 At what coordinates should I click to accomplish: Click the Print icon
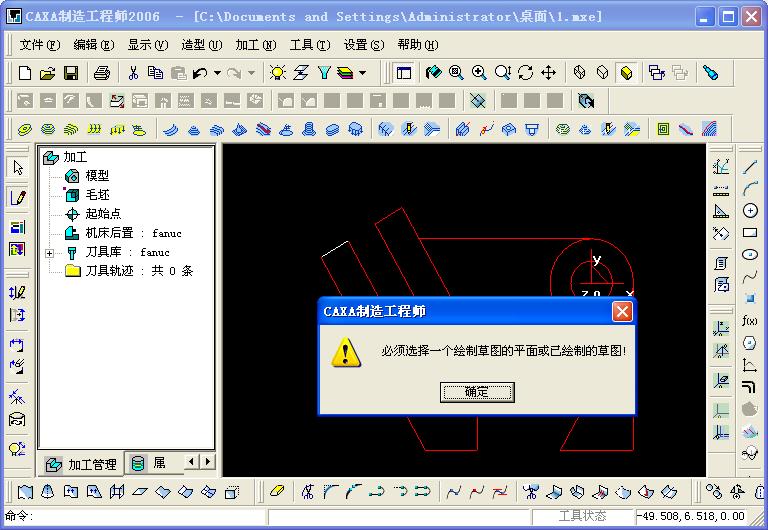tap(101, 73)
